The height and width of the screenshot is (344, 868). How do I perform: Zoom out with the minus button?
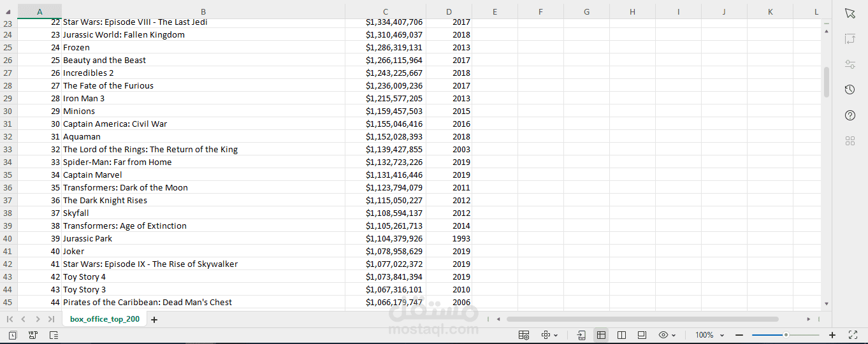[739, 335]
